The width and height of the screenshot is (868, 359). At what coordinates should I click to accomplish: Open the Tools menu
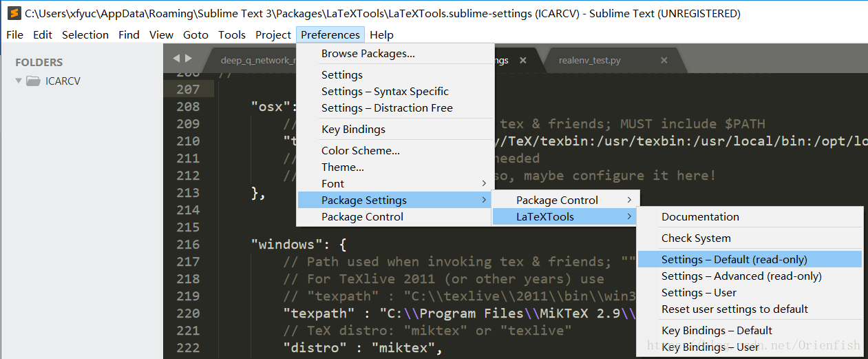click(x=232, y=34)
